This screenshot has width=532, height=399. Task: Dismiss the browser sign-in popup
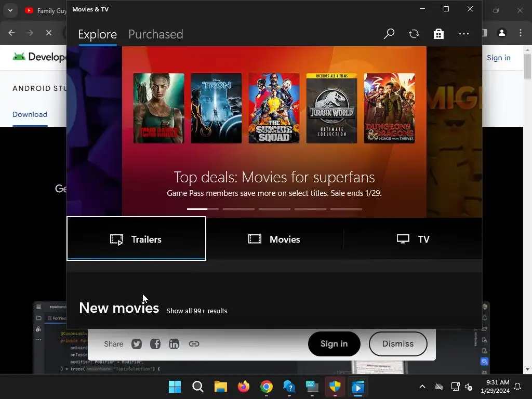tap(398, 344)
